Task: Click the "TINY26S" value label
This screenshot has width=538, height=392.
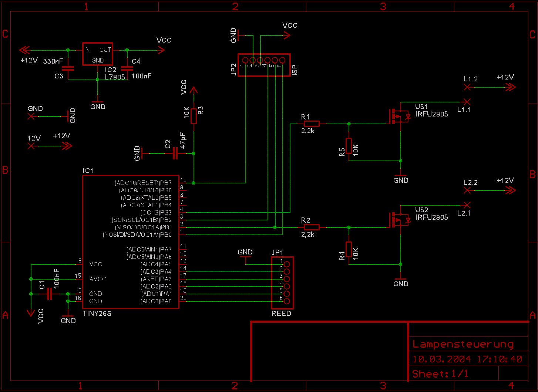Action: tap(97, 314)
